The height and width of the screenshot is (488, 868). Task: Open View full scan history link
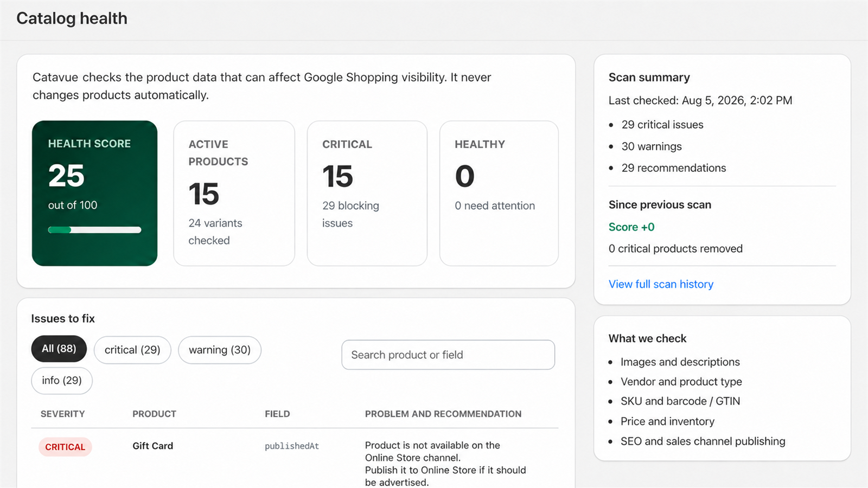(661, 284)
